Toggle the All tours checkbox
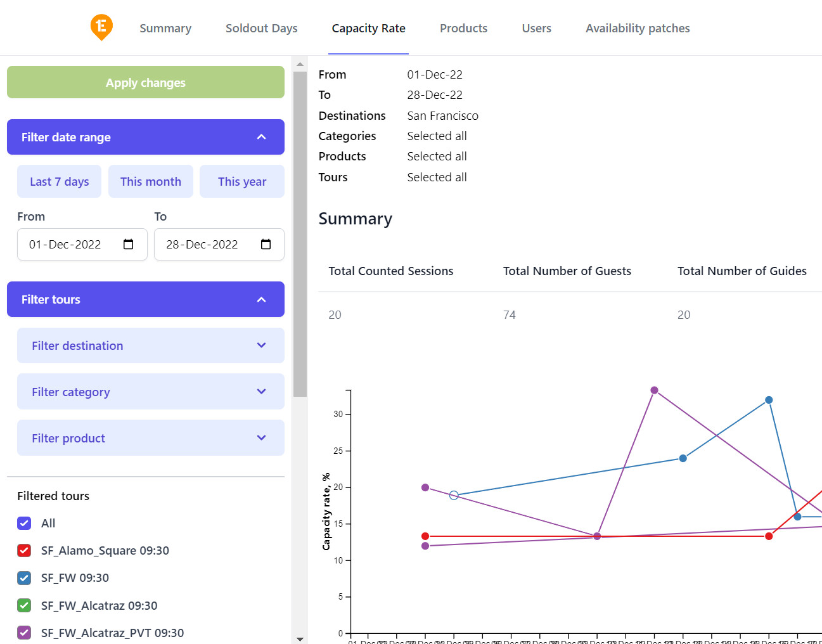Screen dimensions: 822x644 pyautogui.click(x=24, y=523)
